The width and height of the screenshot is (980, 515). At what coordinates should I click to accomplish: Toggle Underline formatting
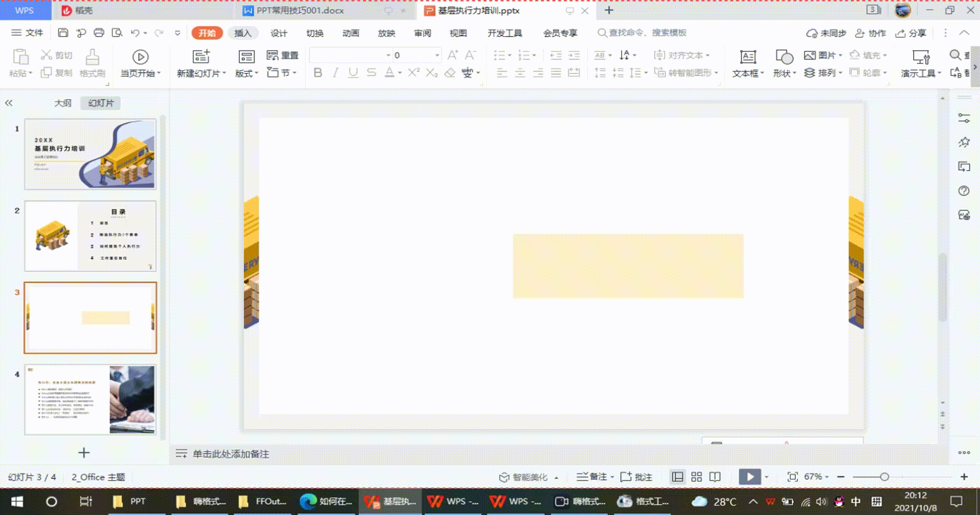point(353,72)
